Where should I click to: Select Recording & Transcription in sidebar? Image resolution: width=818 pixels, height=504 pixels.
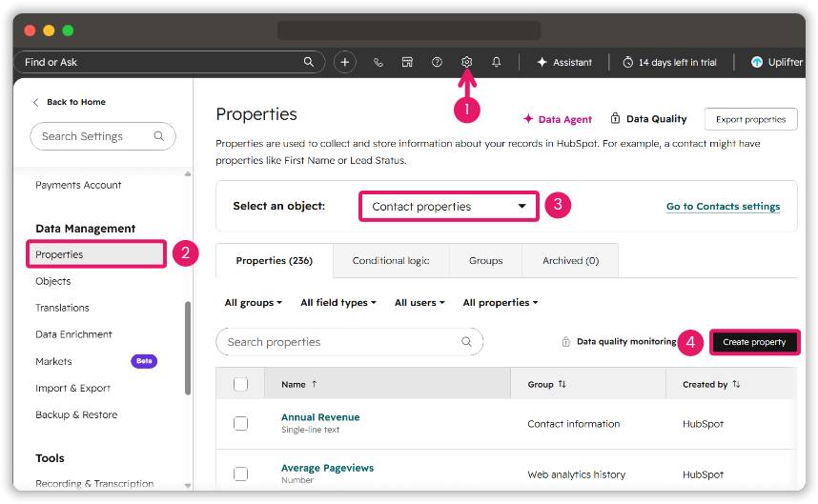[94, 483]
